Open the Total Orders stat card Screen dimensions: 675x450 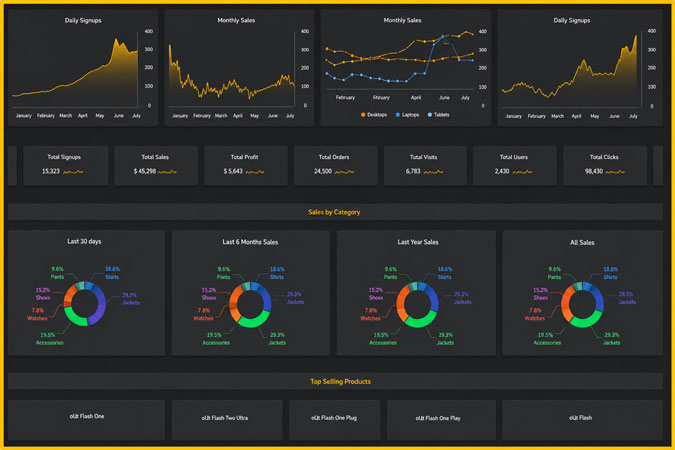pyautogui.click(x=335, y=166)
